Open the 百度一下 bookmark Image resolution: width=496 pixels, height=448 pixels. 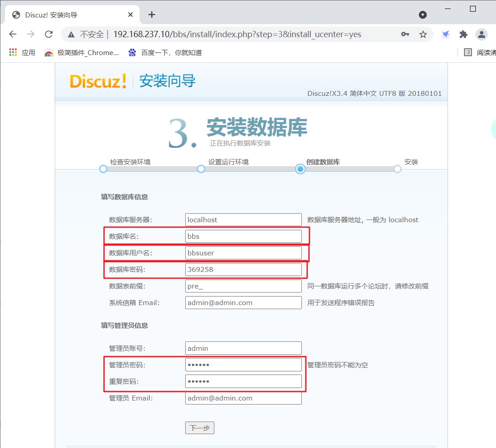[165, 52]
